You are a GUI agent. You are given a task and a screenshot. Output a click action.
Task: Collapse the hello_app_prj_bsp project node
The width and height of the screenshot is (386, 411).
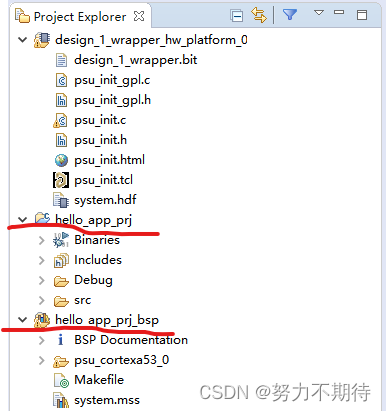22,320
